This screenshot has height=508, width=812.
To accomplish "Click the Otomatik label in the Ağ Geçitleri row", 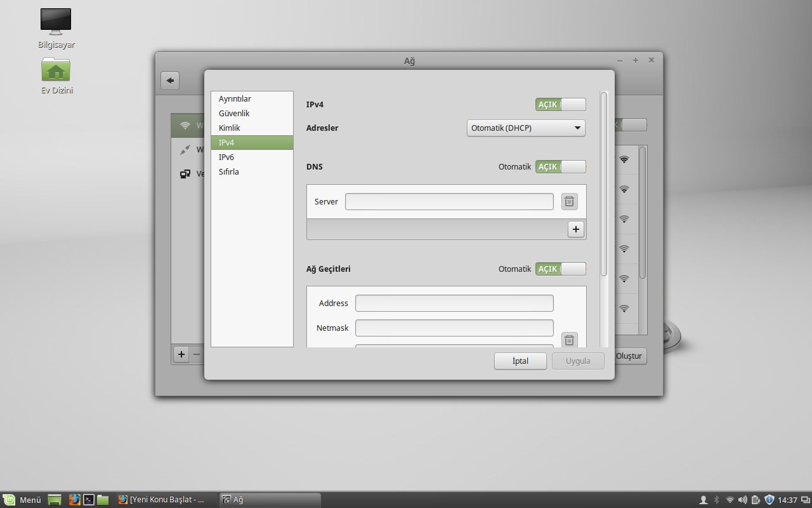I will pos(514,269).
